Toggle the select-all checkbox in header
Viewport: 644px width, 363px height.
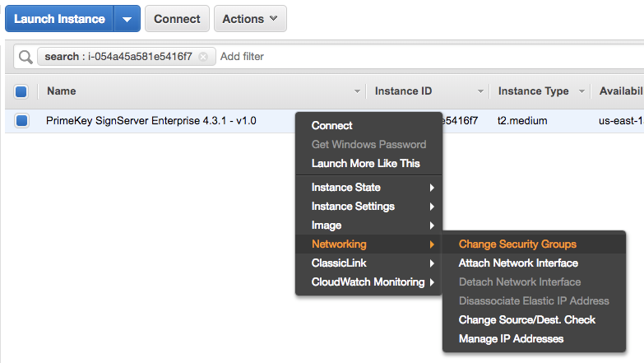tap(21, 91)
